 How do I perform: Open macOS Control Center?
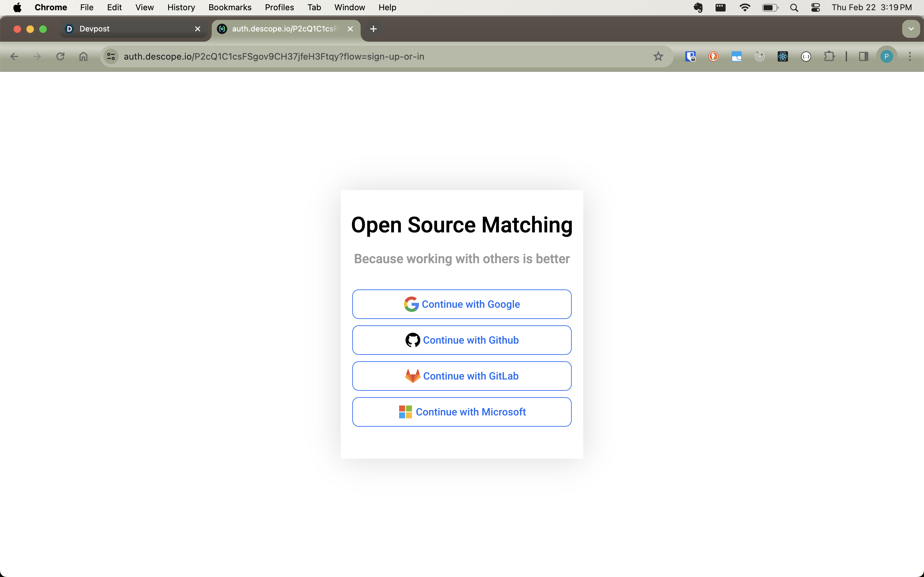(x=815, y=8)
